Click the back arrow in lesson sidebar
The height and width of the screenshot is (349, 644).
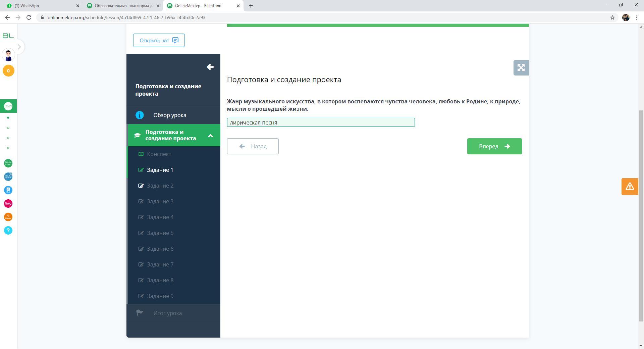[210, 67]
